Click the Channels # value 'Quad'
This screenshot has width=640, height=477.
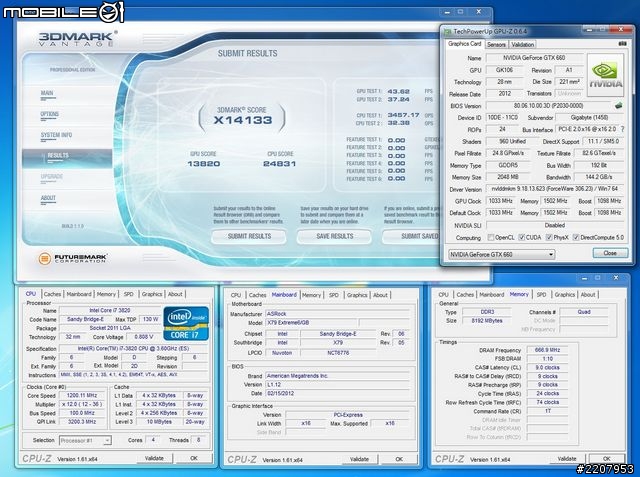[584, 312]
